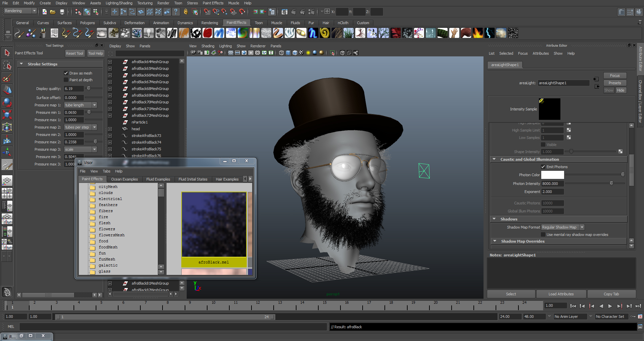This screenshot has height=341, width=644.
Task: Click the teapot shelf icon
Action: coord(101,33)
